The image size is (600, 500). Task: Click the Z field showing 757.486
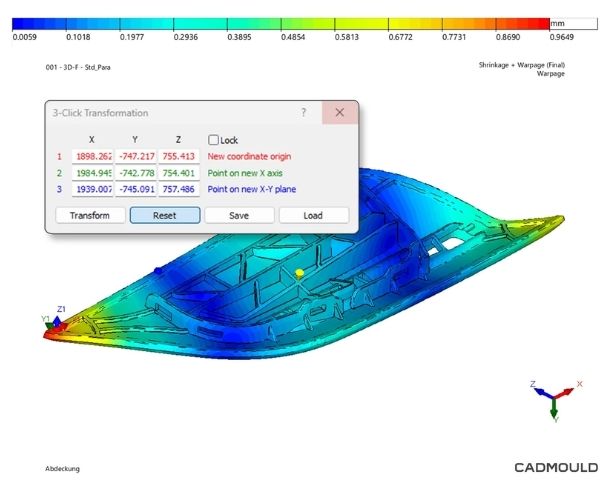tap(179, 189)
